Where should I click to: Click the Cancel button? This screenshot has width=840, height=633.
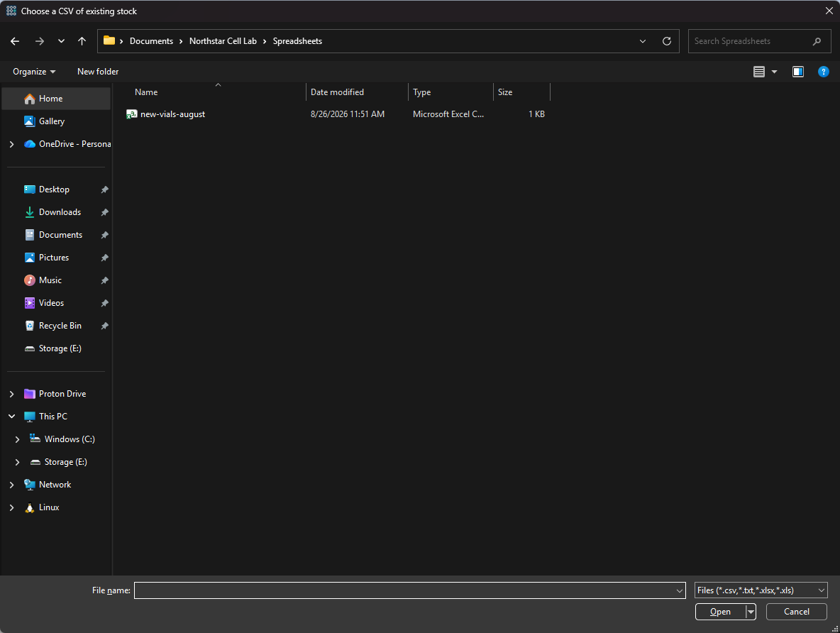tap(797, 612)
